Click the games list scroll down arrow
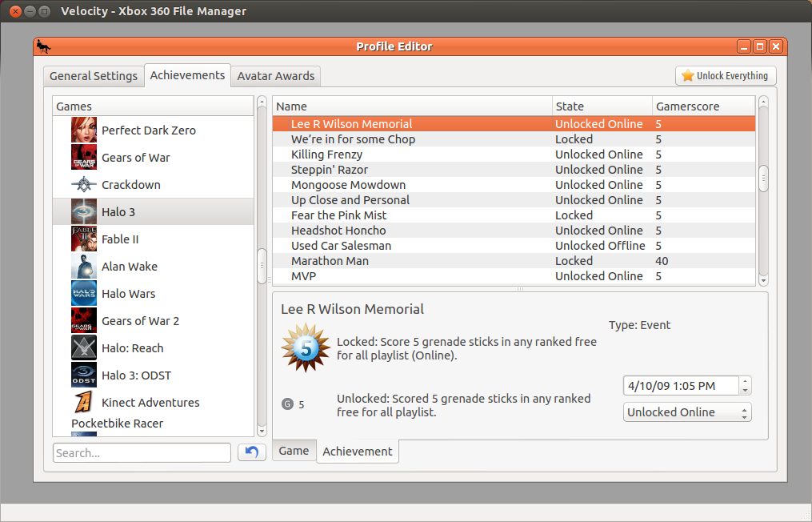 click(262, 431)
